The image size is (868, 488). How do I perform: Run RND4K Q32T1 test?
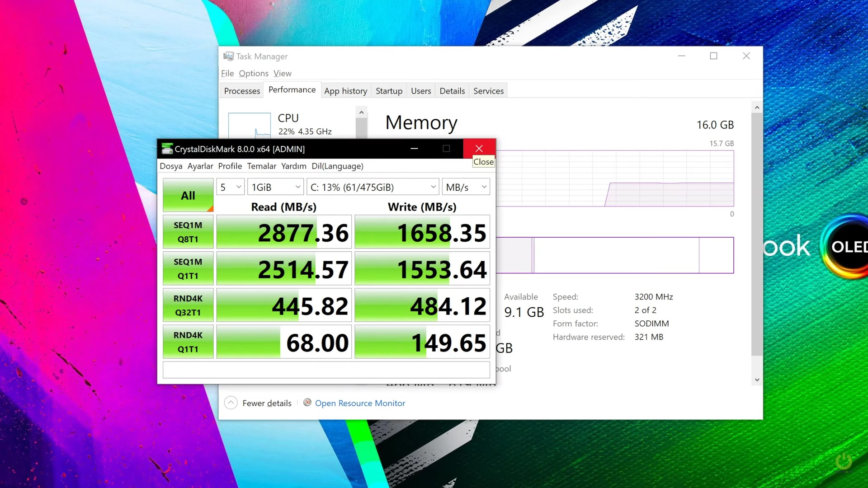[188, 305]
